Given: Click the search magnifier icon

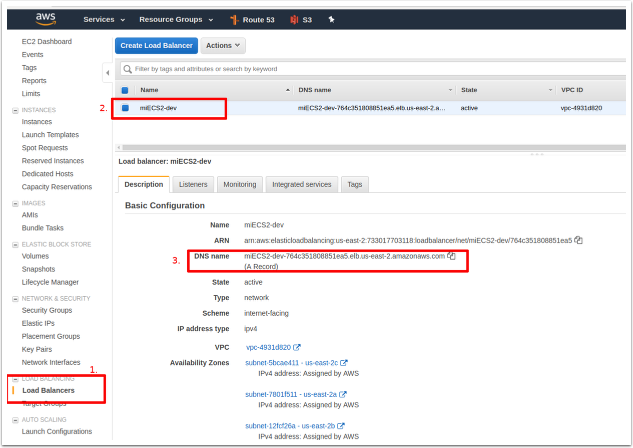Looking at the screenshot, I should coord(128,69).
